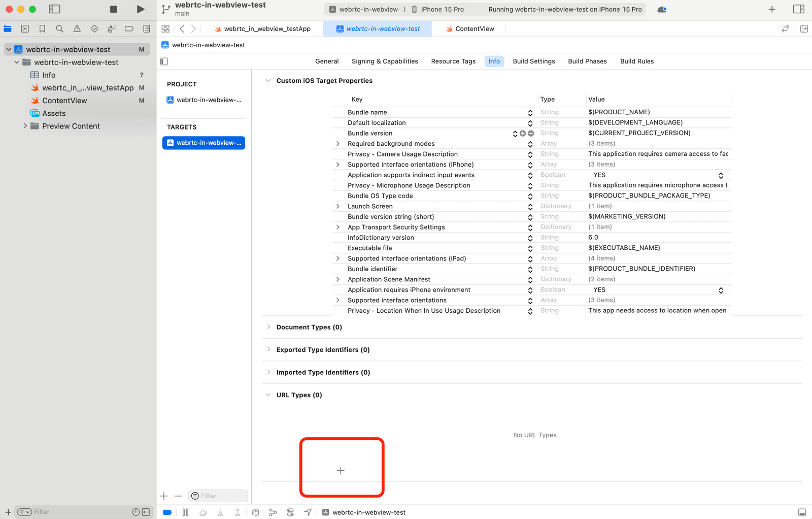Run the project with Play button
Screen dimensions: 812x519
[x=141, y=9]
